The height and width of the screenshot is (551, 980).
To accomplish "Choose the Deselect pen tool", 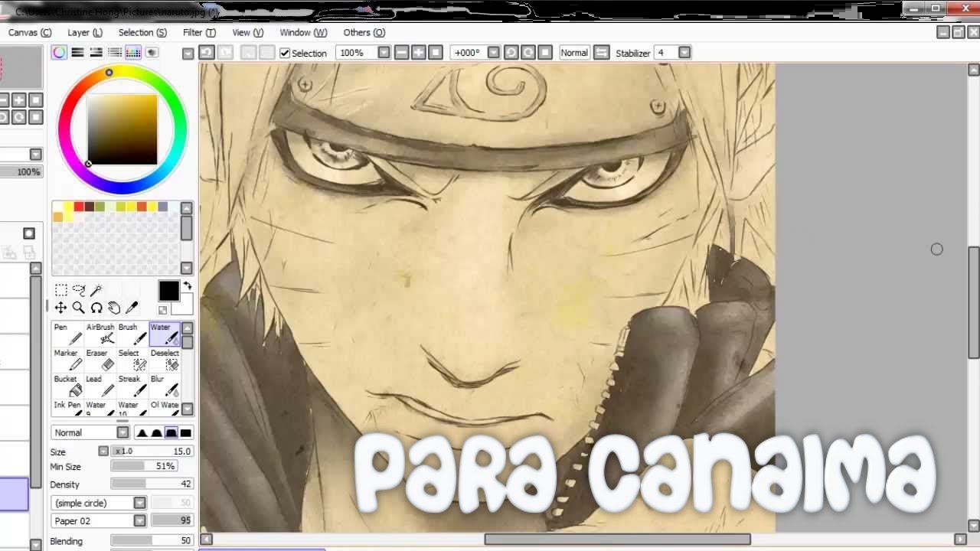I will coord(165,360).
